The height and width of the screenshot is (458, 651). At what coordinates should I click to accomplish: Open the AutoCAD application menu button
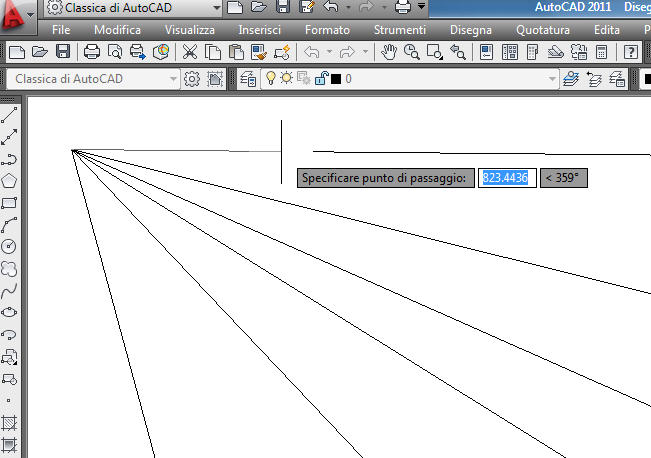point(17,16)
